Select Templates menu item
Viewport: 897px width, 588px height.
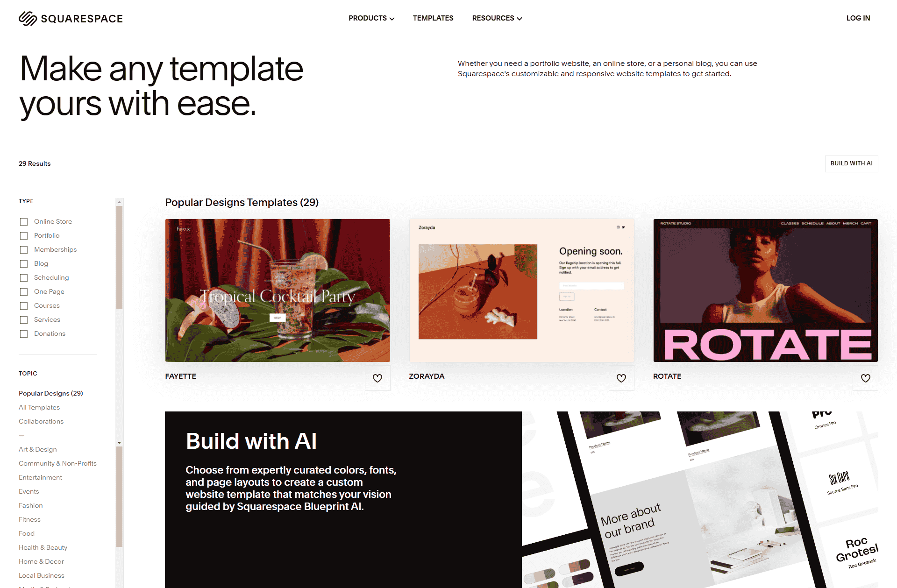click(433, 18)
